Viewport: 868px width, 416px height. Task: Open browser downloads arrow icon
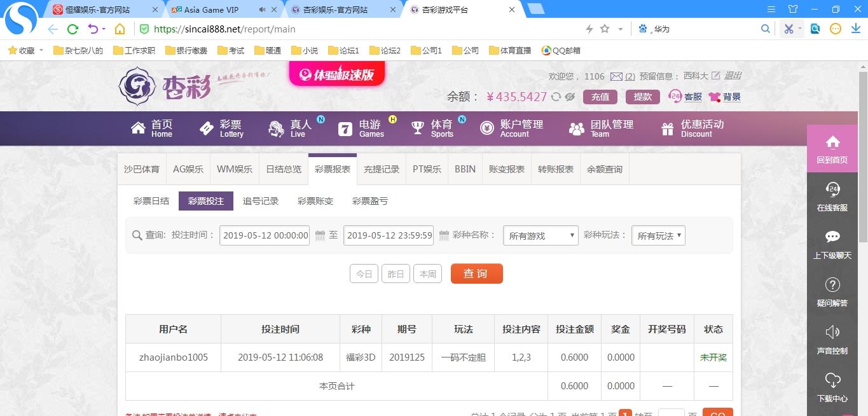pyautogui.click(x=856, y=29)
